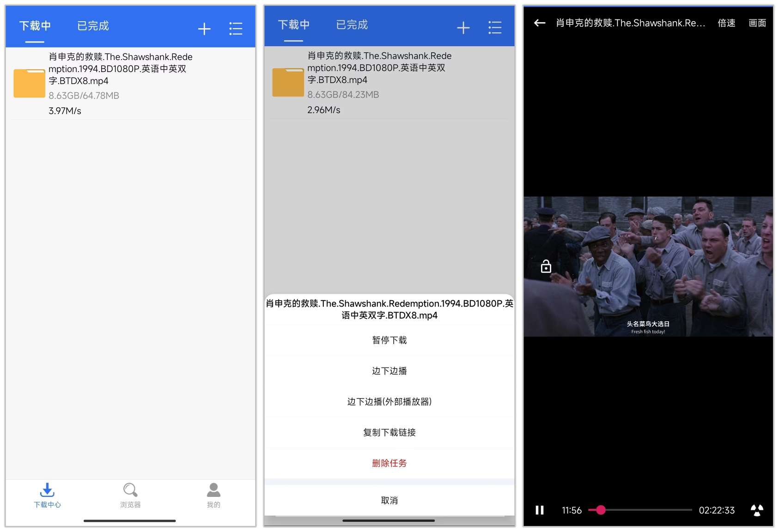
Task: Click the red seek slider knob
Action: tap(601, 510)
